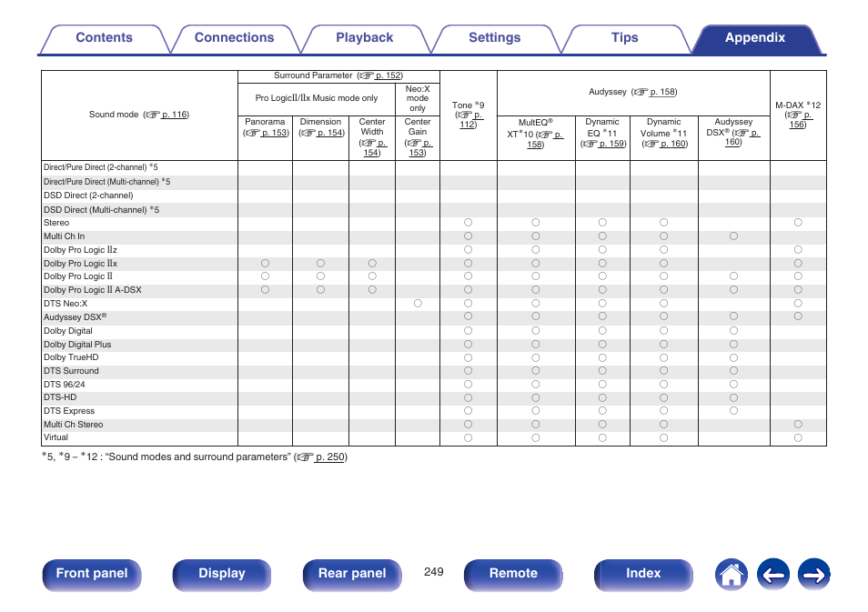Viewport: 868px width, 612px height.
Task: Click the "Pro Logic II/IIx Music mode only" header
Action: coord(316,98)
